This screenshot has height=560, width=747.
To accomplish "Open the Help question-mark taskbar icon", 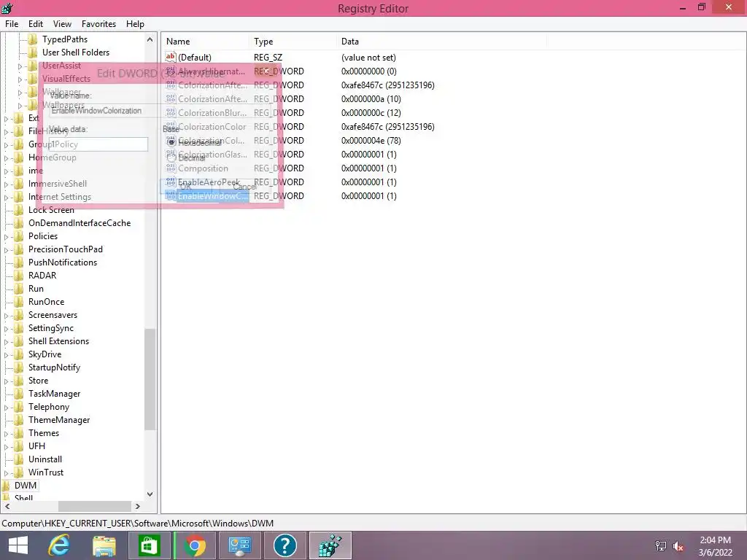I will (x=285, y=545).
